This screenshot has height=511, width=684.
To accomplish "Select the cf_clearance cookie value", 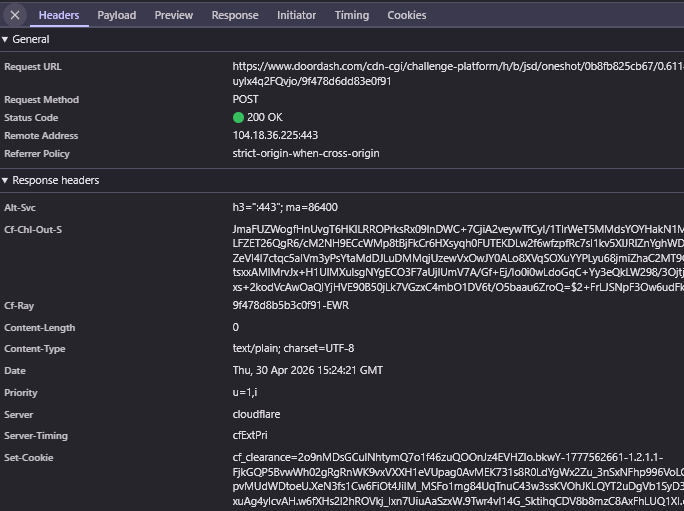I will coord(458,479).
